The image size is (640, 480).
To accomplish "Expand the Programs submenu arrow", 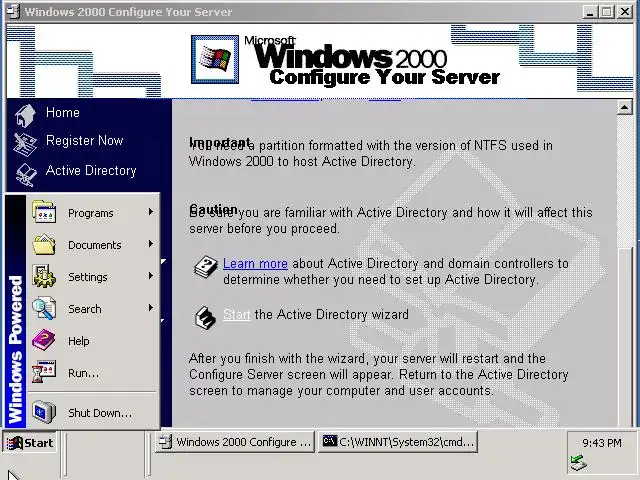I will pyautogui.click(x=151, y=212).
